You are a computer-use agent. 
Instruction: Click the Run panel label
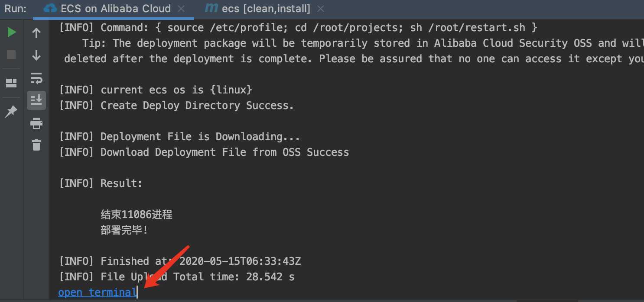[15, 9]
